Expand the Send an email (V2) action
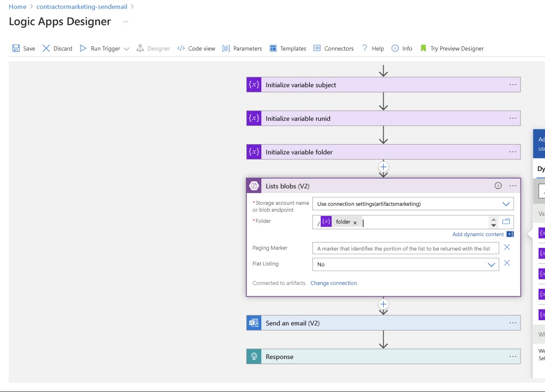 pos(383,323)
